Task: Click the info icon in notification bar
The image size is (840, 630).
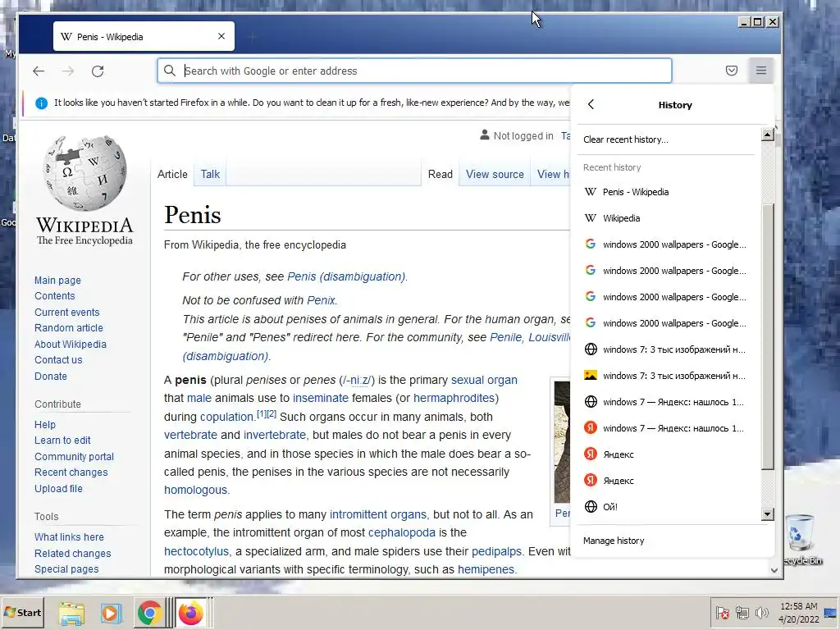Action: 41,103
